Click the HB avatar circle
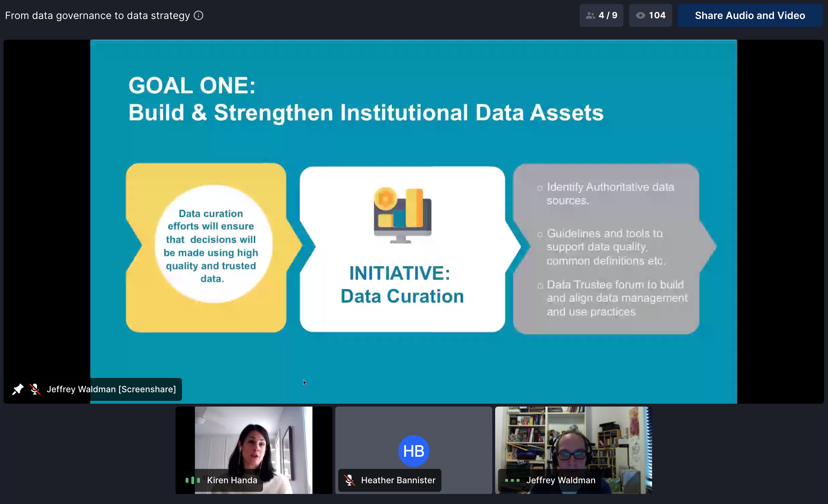This screenshot has width=828, height=504. pyautogui.click(x=413, y=451)
